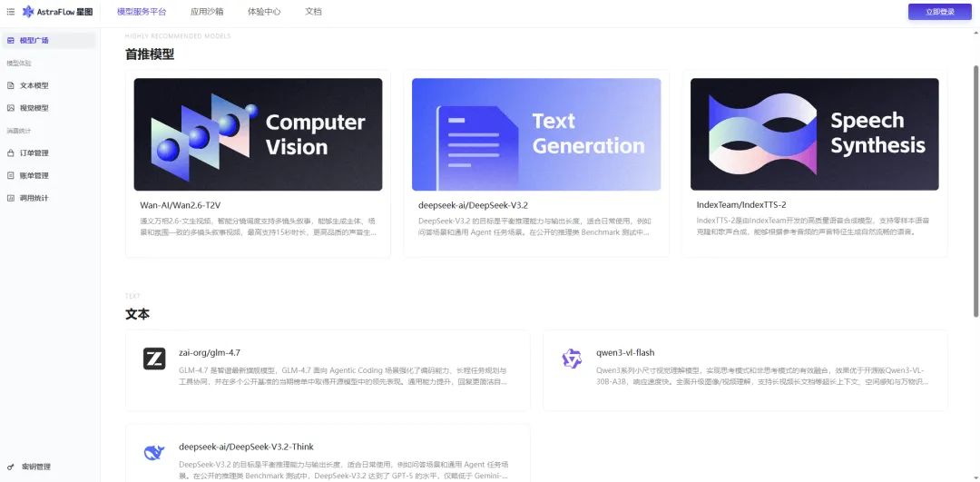Click the DeepSeek whale logo
980x482 pixels.
click(x=154, y=453)
